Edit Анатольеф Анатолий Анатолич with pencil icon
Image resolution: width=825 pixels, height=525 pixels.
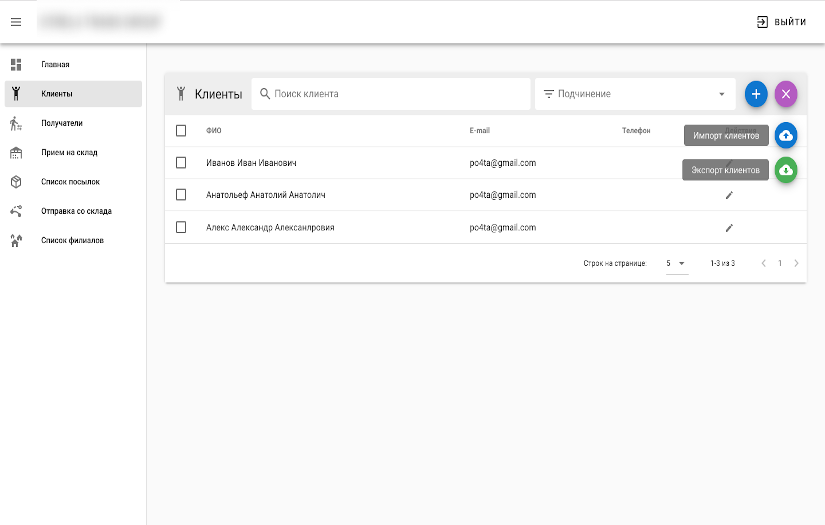[x=729, y=195]
